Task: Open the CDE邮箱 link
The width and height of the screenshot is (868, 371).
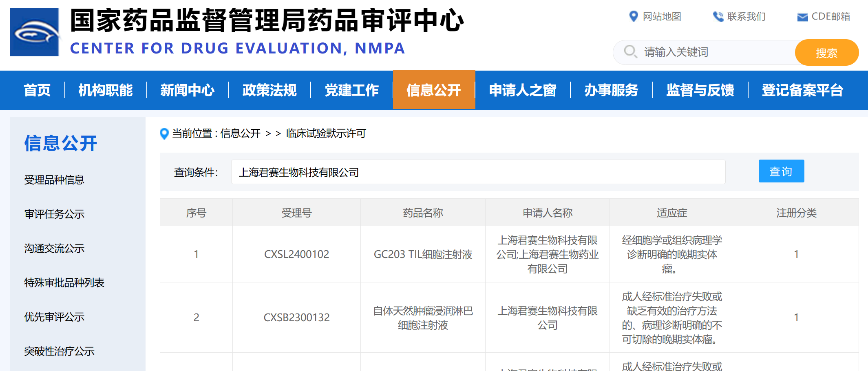Action: (830, 16)
